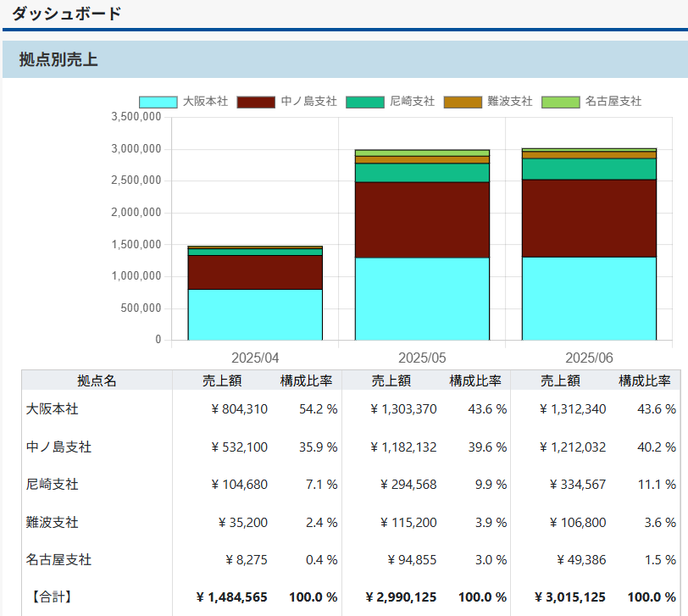This screenshot has width=688, height=616.
Task: Select the cyan 大阪本社 segment in the 2025/04 bar
Action: (255, 314)
